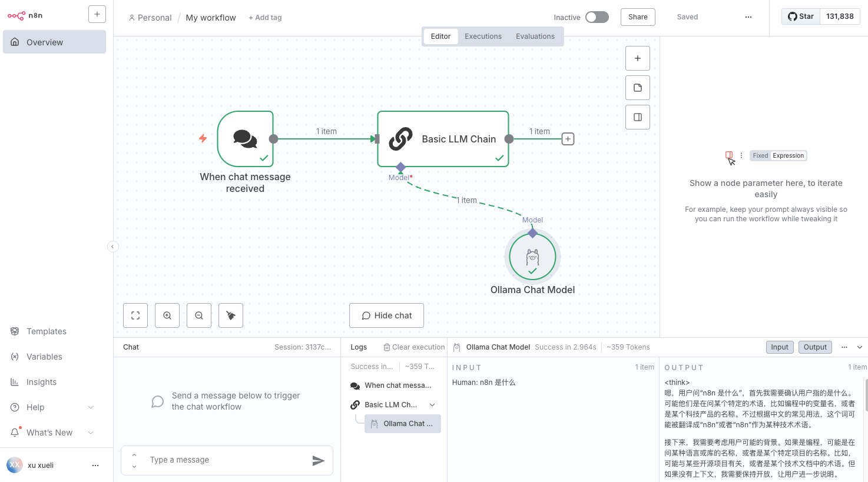Open the nodes panel plus button
This screenshot has width=868, height=482.
[638, 58]
